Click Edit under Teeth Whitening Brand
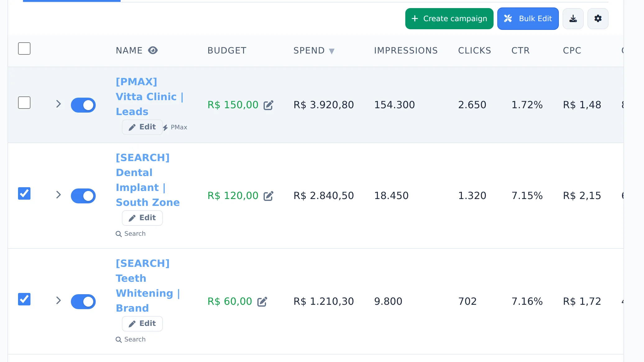The image size is (644, 362). 142,324
